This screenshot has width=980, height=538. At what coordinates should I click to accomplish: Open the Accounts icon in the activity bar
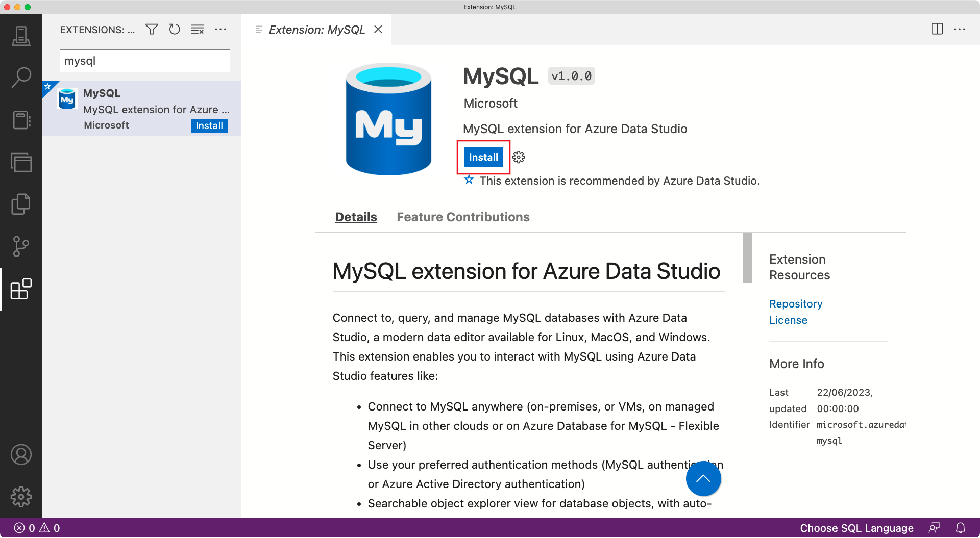(x=21, y=454)
